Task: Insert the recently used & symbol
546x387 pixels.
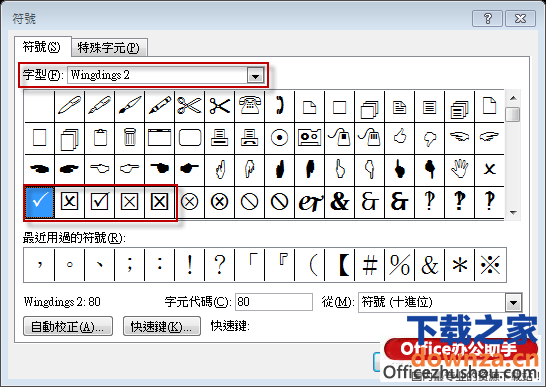Action: (x=429, y=265)
